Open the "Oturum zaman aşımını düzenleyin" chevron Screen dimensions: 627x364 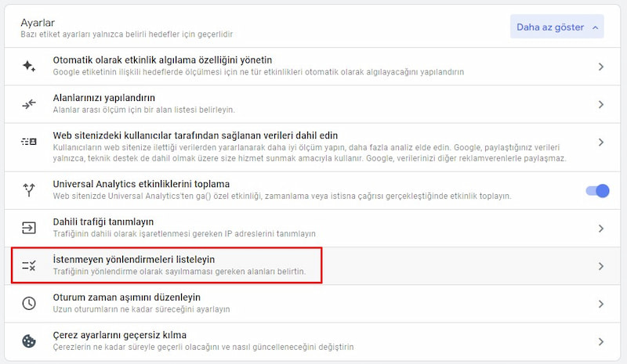[x=601, y=304]
